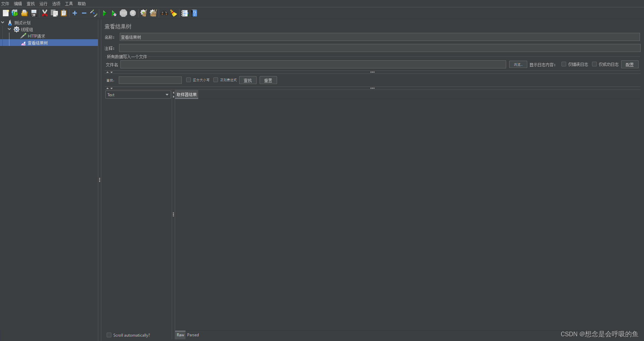
Task: Open the 帮助 menu
Action: click(x=82, y=4)
